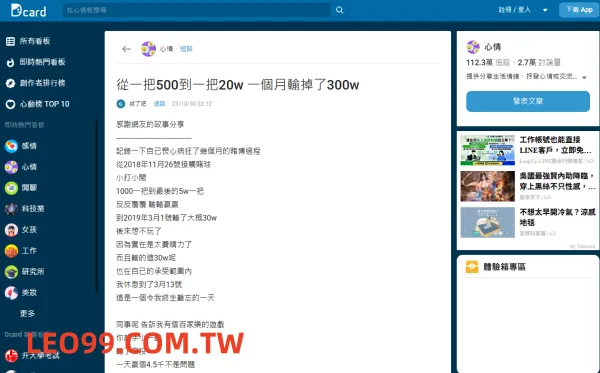Open ad link 工作帳號也能直接LINE客戶

pos(555,145)
